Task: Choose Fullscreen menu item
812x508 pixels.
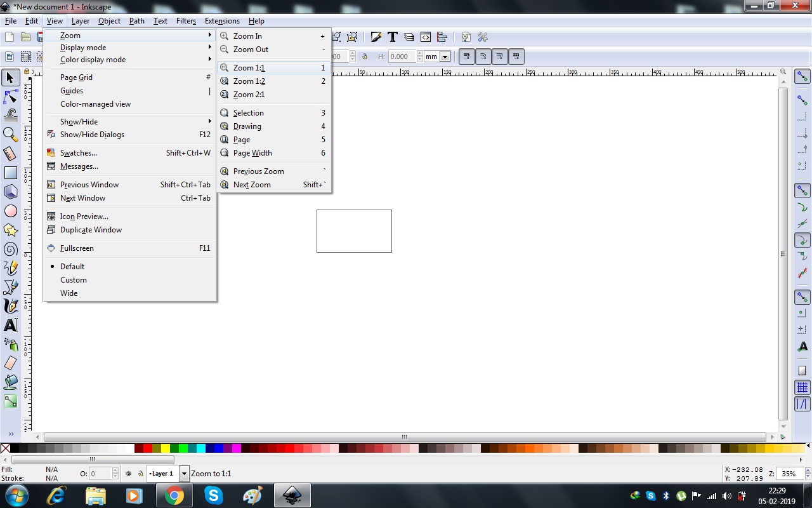Action: [x=130, y=248]
